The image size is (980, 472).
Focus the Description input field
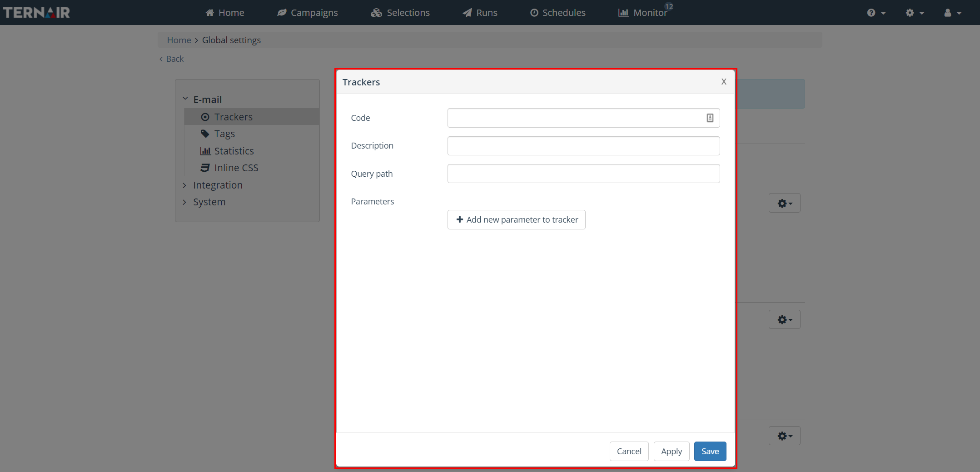[x=583, y=146]
